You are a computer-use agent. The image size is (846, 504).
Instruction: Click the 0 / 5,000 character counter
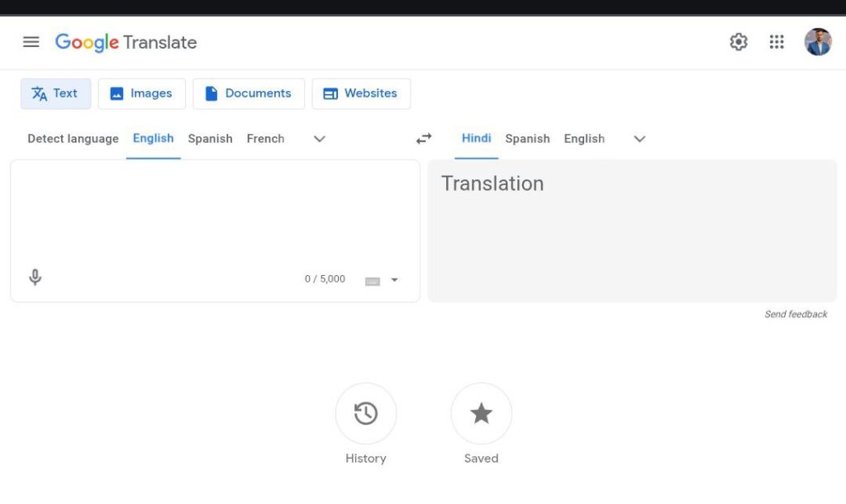(x=325, y=279)
